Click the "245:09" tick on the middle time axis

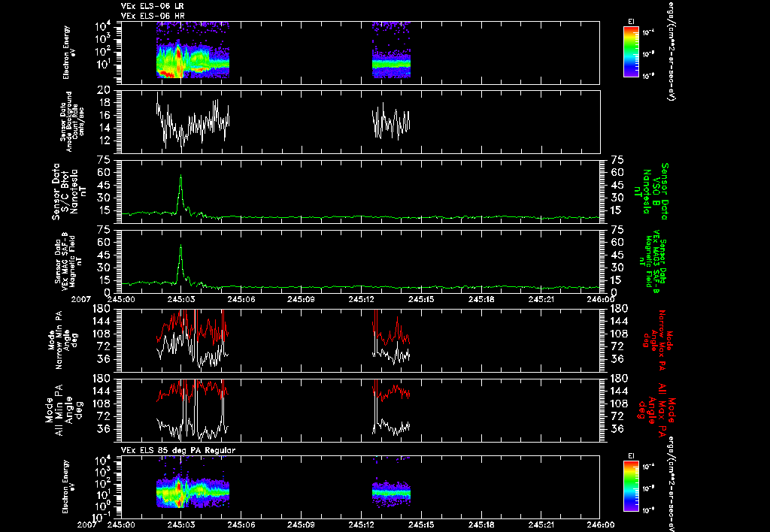pos(301,299)
